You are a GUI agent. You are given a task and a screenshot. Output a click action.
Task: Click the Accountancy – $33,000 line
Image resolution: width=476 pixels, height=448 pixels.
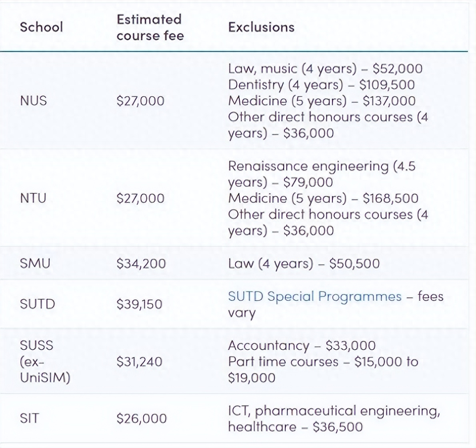click(302, 345)
